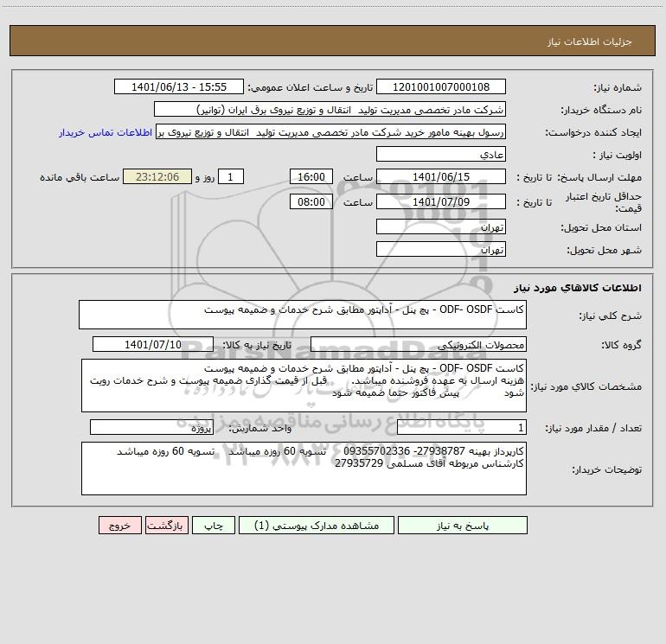Click the price validity date 1401/07/09
The image size is (666, 644).
coord(441,201)
